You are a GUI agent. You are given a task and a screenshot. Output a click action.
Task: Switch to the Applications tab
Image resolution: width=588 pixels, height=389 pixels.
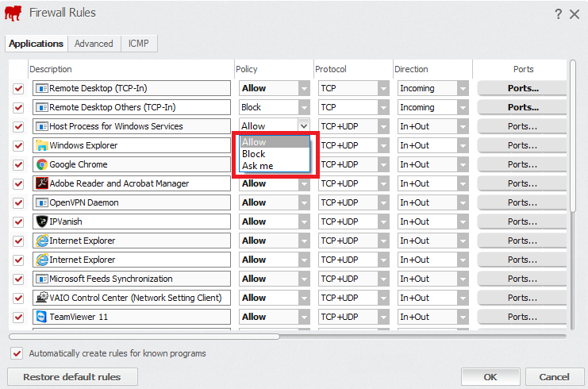click(36, 44)
